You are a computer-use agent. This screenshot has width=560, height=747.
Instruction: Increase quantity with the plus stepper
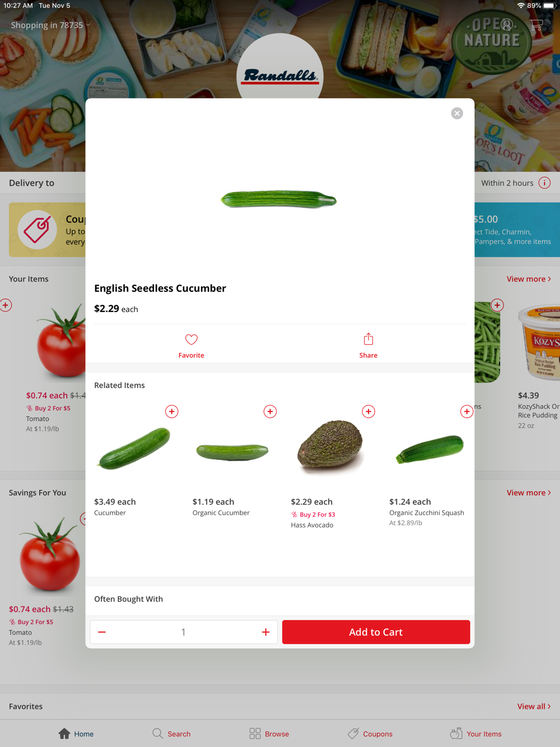point(265,632)
